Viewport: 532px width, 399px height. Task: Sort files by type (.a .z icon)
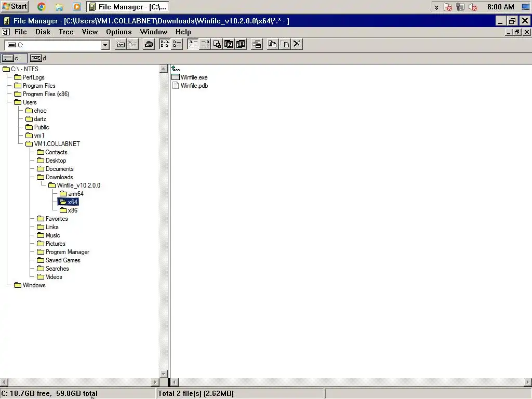coord(205,44)
